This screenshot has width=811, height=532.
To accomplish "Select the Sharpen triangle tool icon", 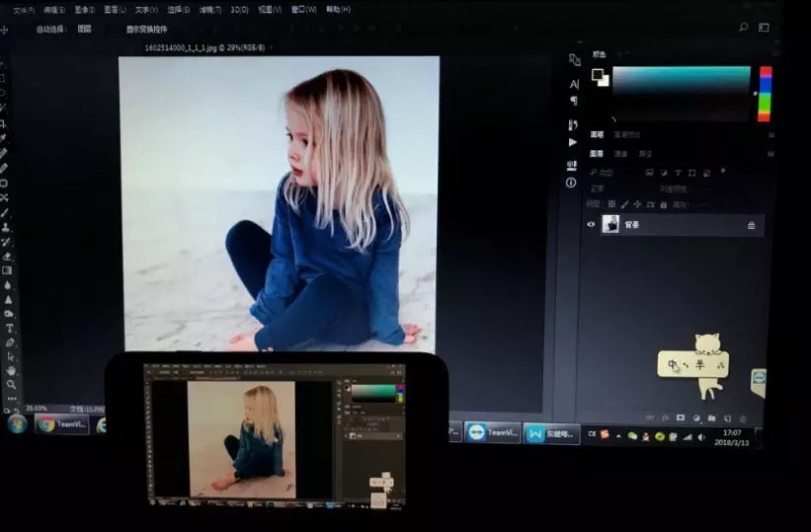I will point(8,299).
